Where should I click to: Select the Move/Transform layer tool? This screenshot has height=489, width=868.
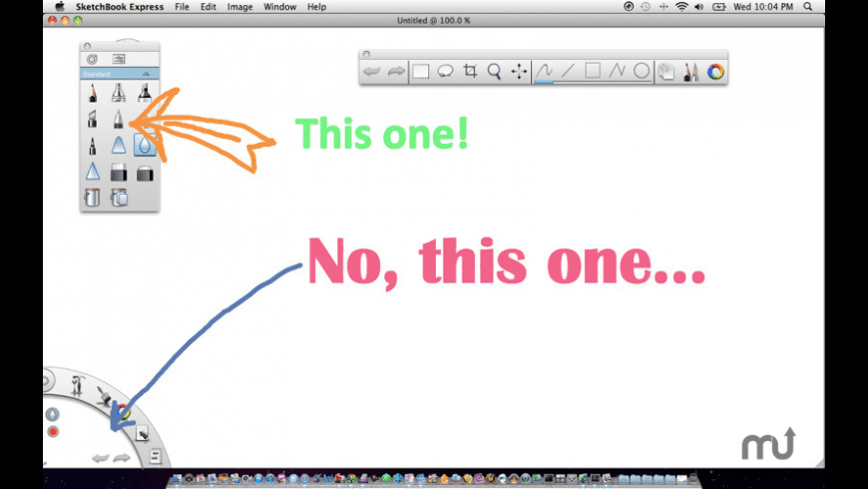519,72
